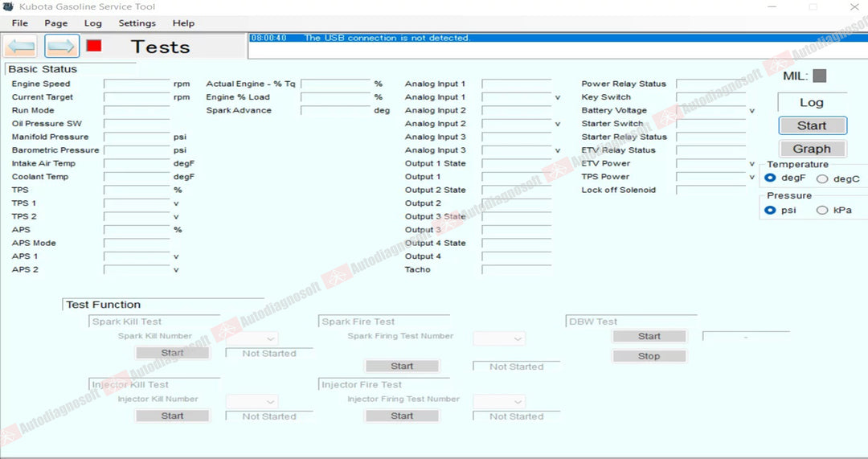
Task: Open the Settings menu
Action: pos(137,23)
